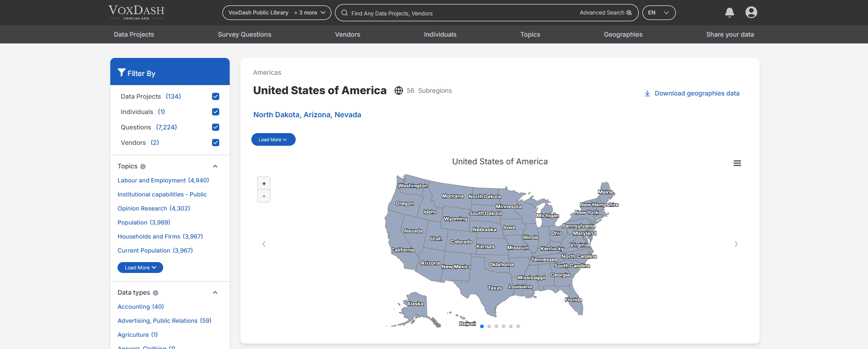Open the Geographies menu
The width and height of the screenshot is (868, 349).
click(x=623, y=34)
